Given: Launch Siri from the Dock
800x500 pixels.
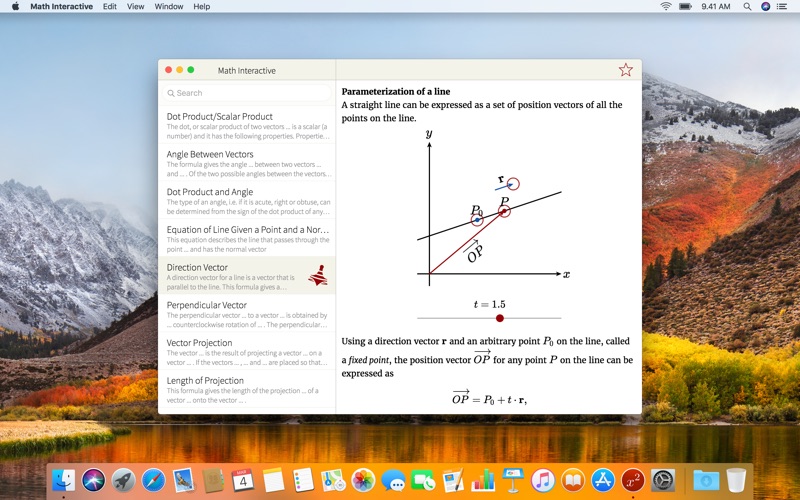Looking at the screenshot, I should coord(93,480).
